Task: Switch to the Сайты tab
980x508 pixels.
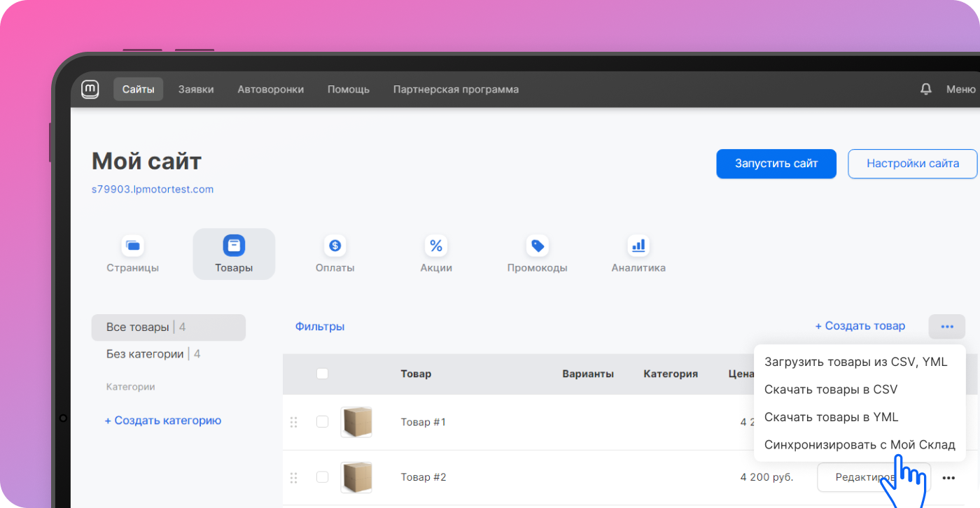Action: click(x=139, y=90)
